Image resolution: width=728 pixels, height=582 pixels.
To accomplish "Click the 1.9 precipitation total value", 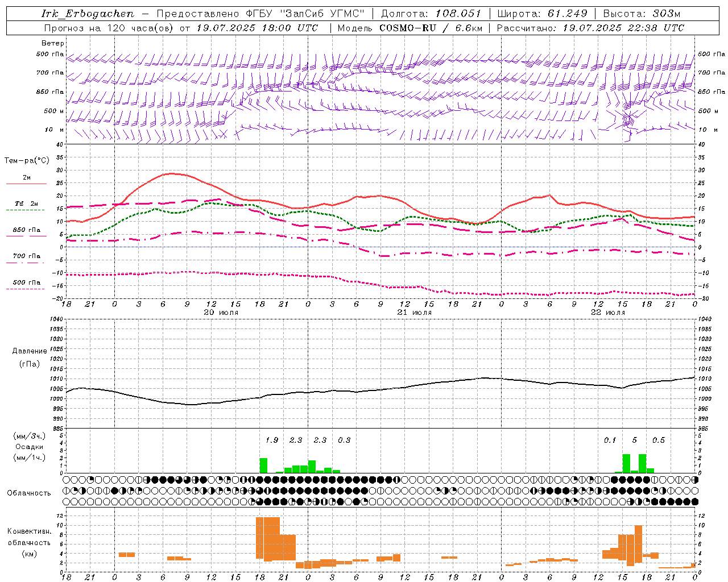I will tap(272, 440).
